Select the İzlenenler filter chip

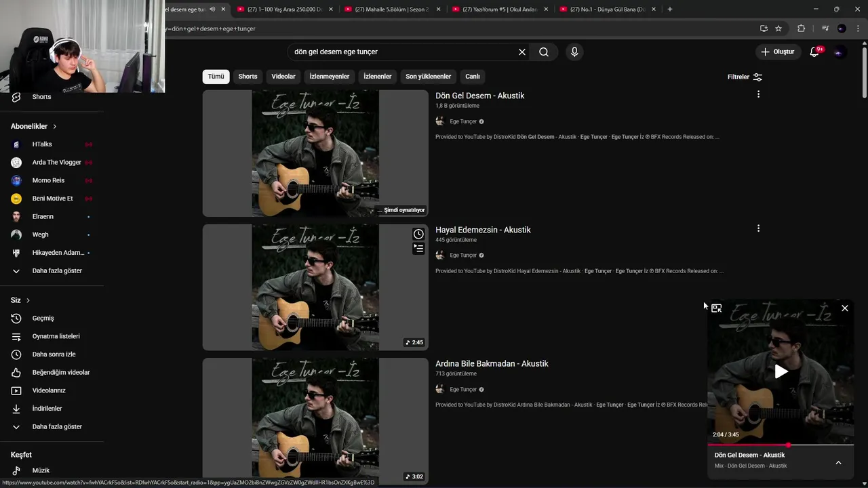[377, 77]
